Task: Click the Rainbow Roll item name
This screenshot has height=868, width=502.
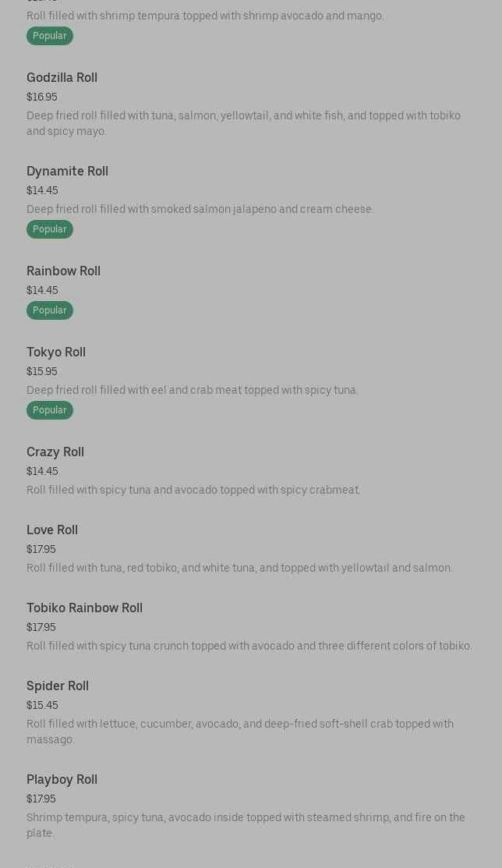Action: tap(63, 271)
